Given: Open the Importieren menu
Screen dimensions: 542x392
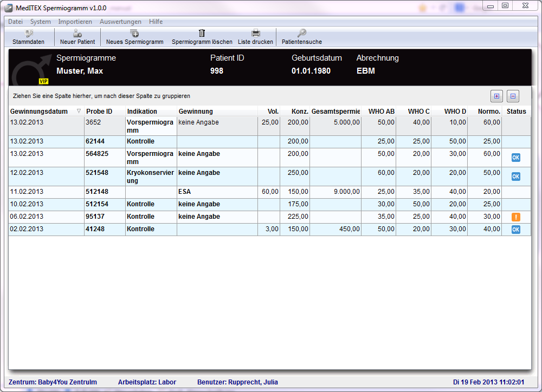Looking at the screenshot, I should click(75, 22).
